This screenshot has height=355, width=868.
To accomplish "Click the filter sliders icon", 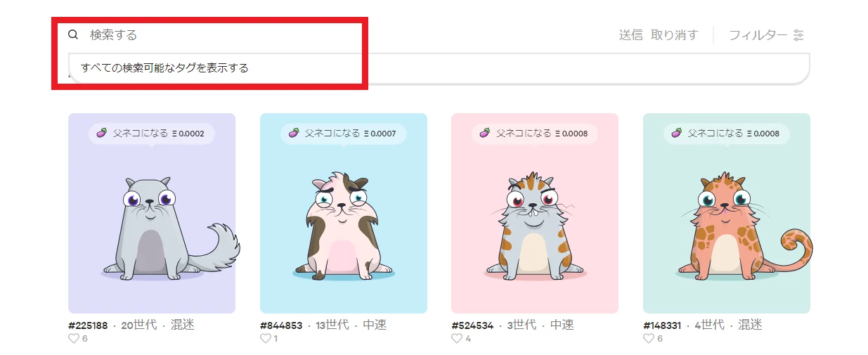I will [x=798, y=35].
